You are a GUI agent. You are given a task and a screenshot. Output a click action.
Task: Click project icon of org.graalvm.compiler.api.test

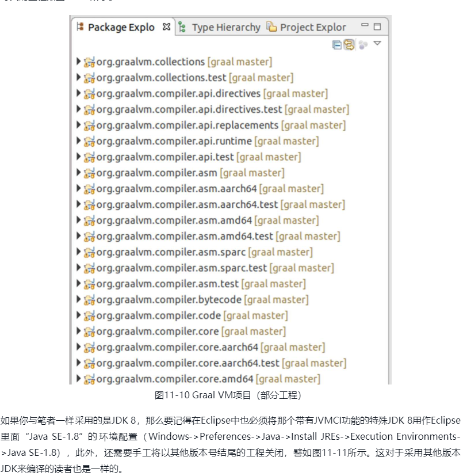pos(89,157)
